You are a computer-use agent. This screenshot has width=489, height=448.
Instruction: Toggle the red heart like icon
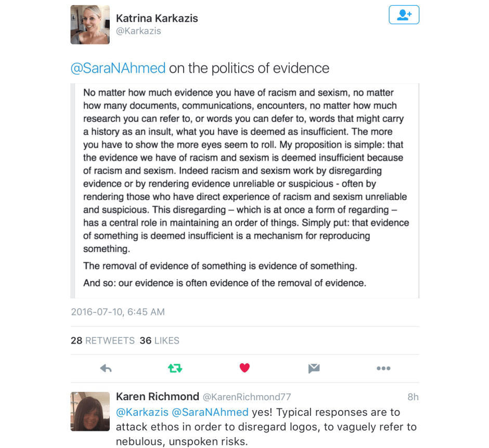point(244,368)
